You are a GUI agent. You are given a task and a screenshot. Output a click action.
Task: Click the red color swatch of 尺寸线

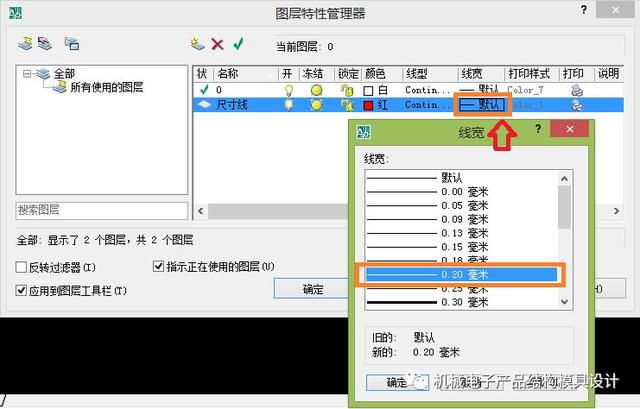point(368,106)
